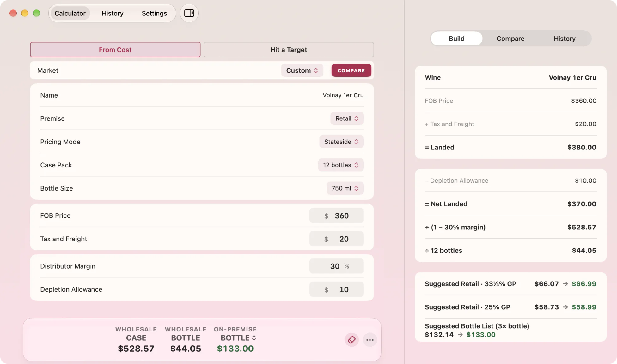Screen dimensions: 617x364
Task: Select the From Cost mode
Action: pyautogui.click(x=115, y=50)
